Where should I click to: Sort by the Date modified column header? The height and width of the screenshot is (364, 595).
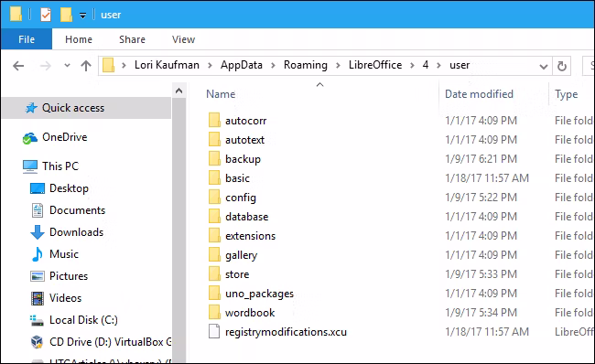click(x=479, y=94)
